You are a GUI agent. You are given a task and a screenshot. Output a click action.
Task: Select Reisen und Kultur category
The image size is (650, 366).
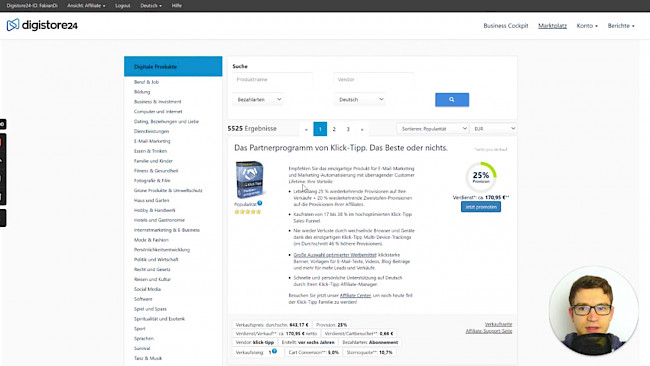click(x=152, y=279)
